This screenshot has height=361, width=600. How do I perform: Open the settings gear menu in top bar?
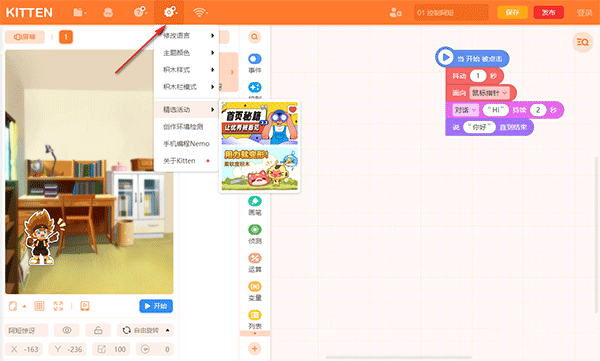coord(170,12)
